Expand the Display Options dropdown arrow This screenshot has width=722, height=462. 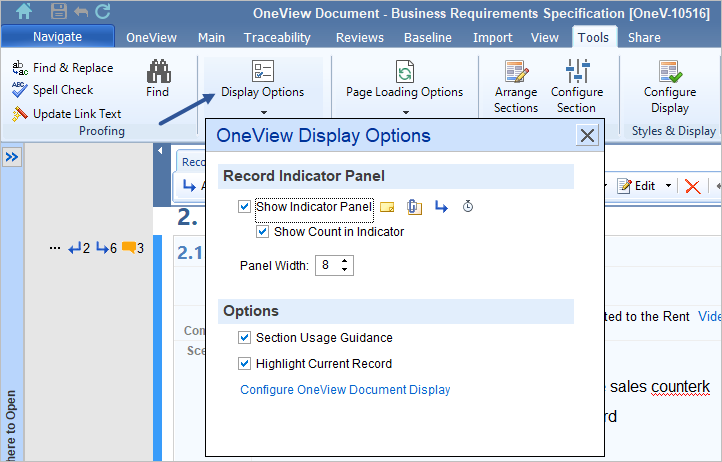click(263, 112)
